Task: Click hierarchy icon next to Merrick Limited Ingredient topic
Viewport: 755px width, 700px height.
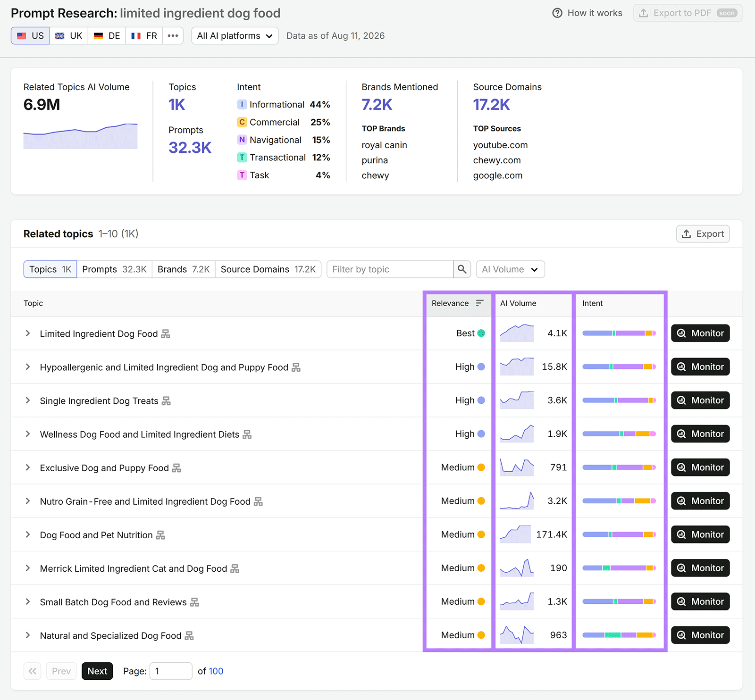Action: pos(235,569)
